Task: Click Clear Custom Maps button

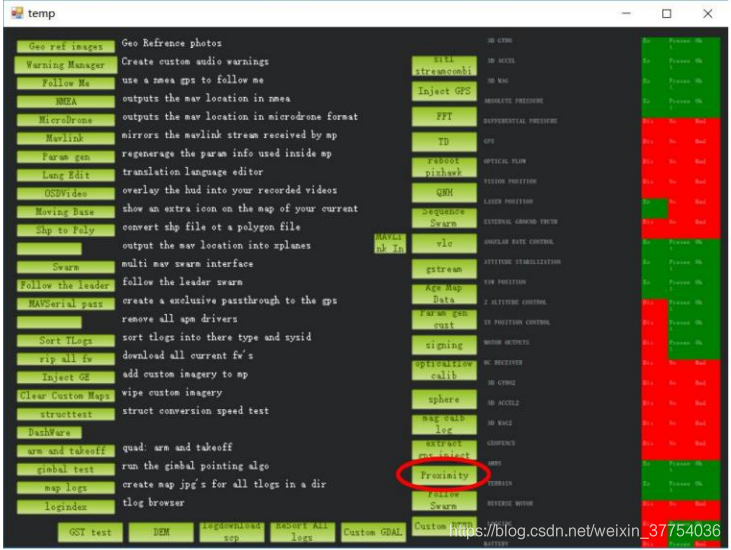Action: coord(66,396)
